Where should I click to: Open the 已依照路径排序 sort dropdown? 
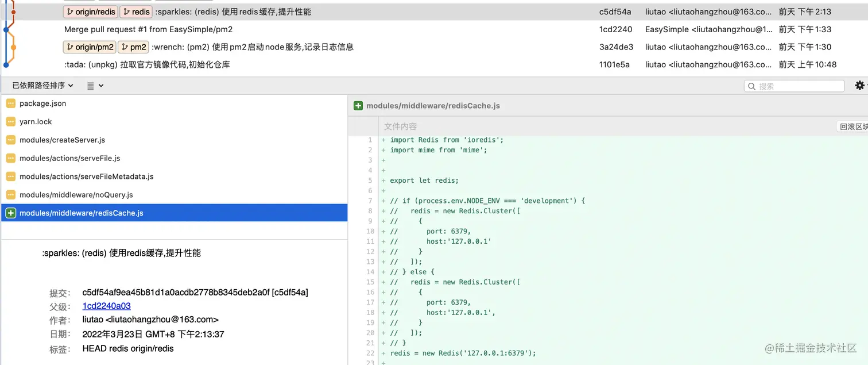[x=42, y=86]
